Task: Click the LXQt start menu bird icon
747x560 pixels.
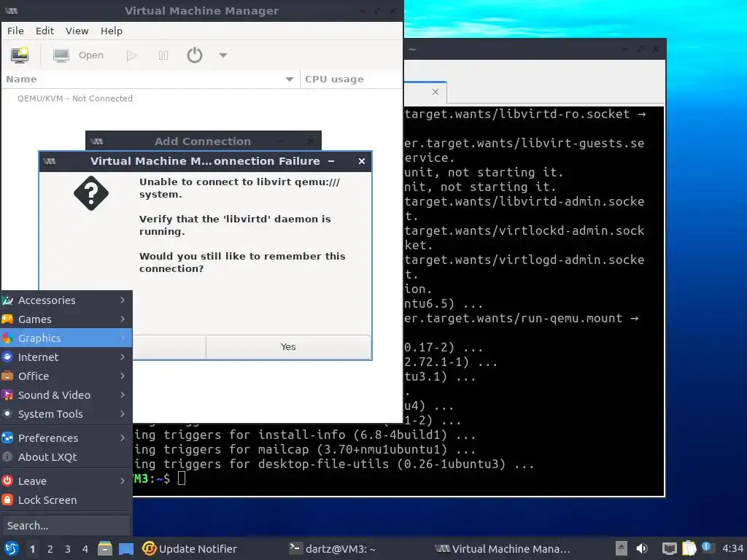Action: pyautogui.click(x=11, y=549)
